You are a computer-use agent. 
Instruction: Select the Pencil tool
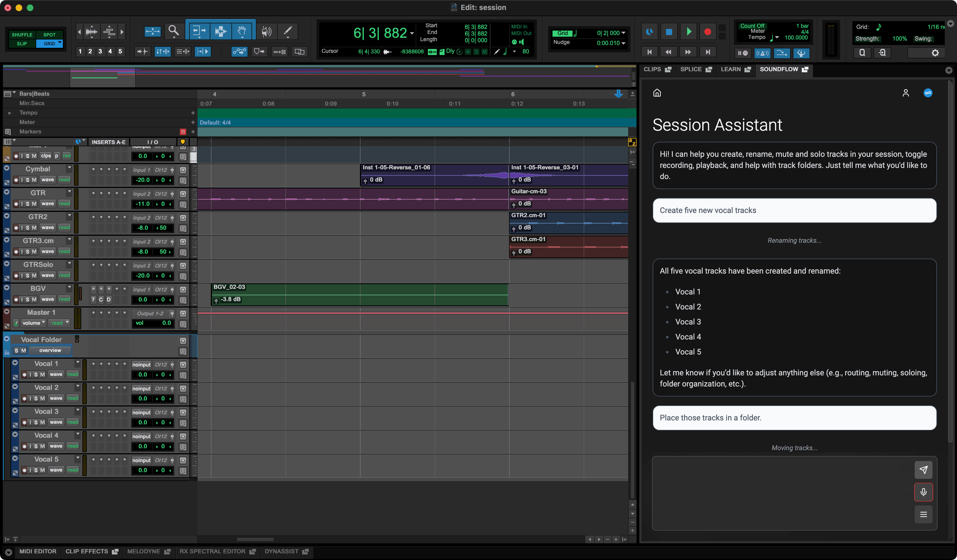(287, 31)
